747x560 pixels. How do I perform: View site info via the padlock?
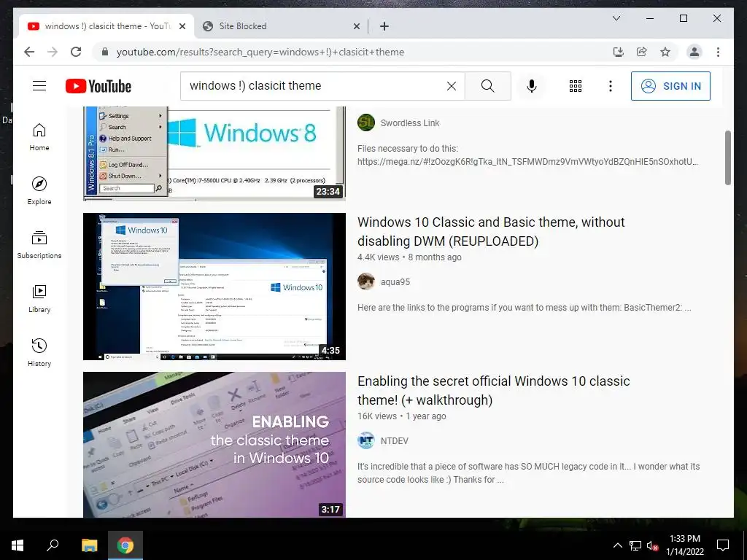click(105, 52)
